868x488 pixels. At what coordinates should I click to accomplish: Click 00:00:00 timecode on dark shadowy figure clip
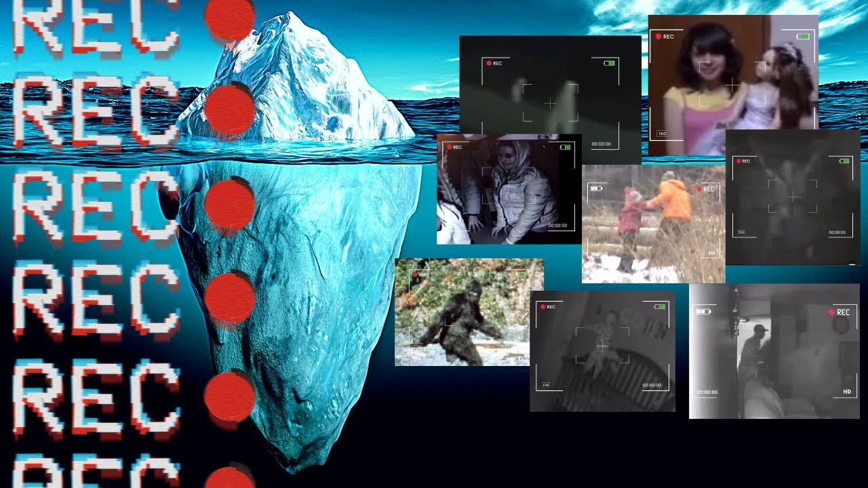coord(837,232)
